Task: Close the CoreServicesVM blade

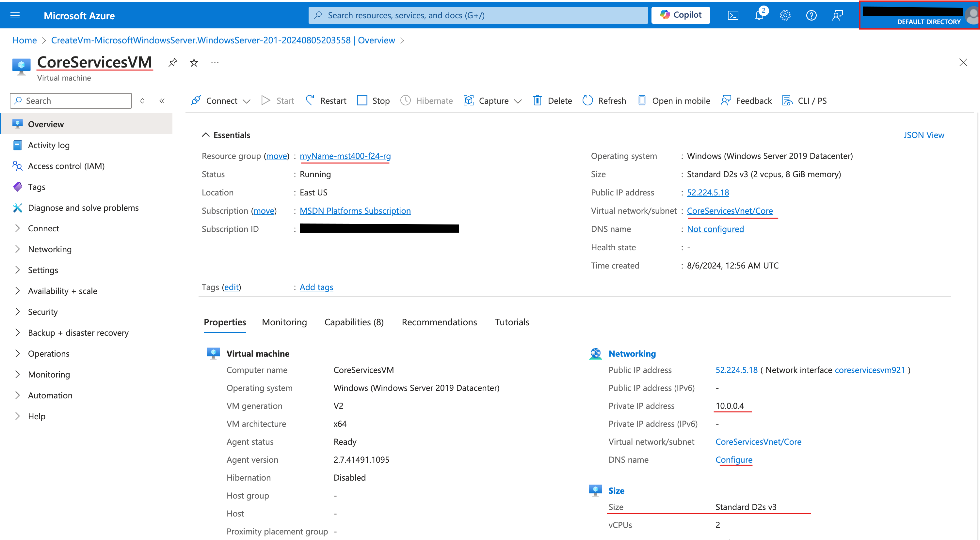Action: tap(963, 62)
